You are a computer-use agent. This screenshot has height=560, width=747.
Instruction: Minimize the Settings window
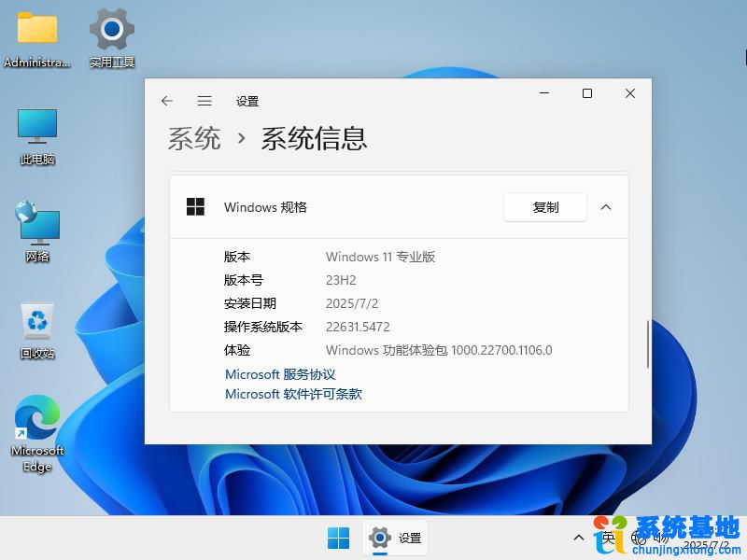point(544,93)
